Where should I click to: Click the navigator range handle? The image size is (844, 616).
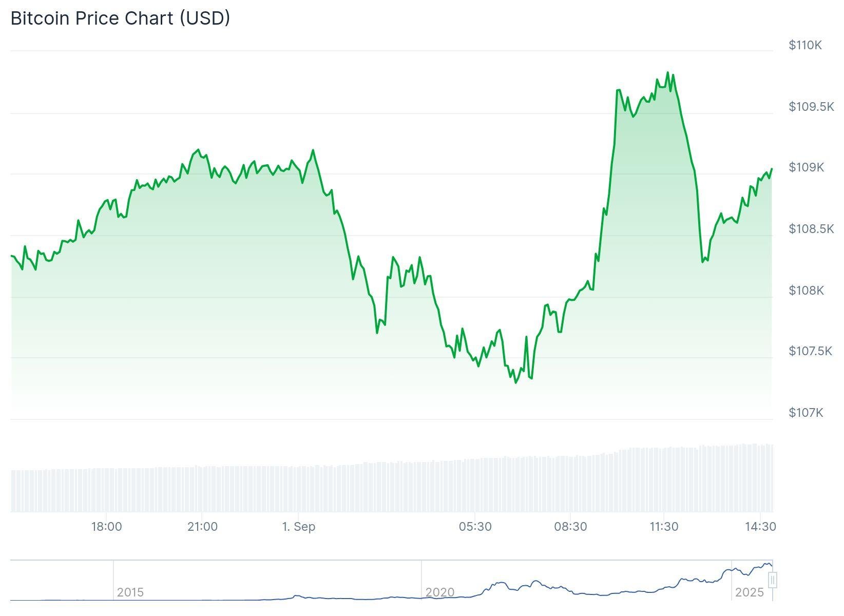[x=772, y=580]
